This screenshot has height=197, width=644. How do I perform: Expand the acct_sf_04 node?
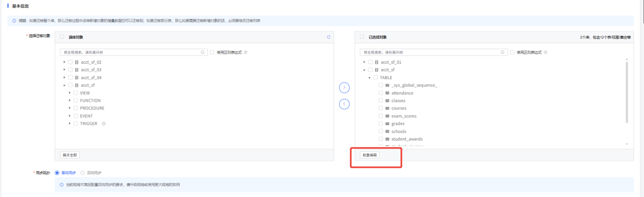[64, 77]
